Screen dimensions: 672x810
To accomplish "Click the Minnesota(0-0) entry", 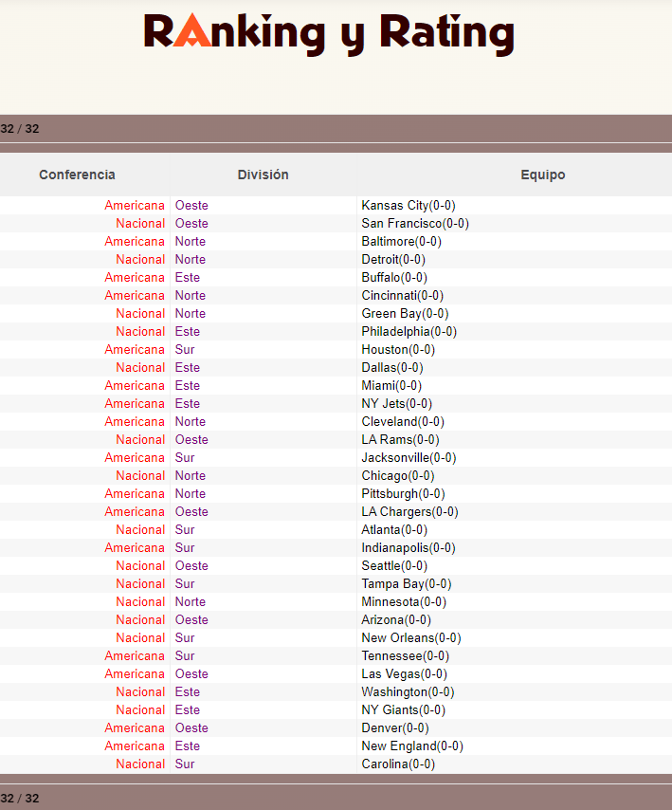I will pos(404,602).
